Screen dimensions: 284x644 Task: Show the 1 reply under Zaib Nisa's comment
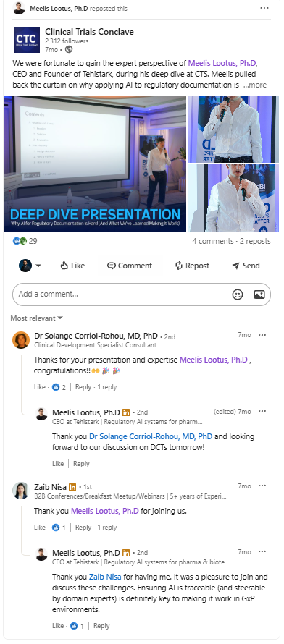[x=106, y=528]
